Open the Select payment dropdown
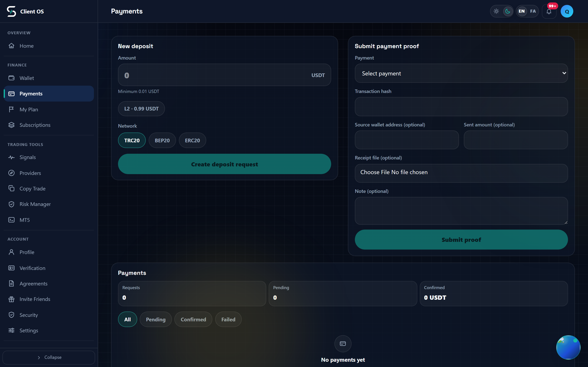 461,73
